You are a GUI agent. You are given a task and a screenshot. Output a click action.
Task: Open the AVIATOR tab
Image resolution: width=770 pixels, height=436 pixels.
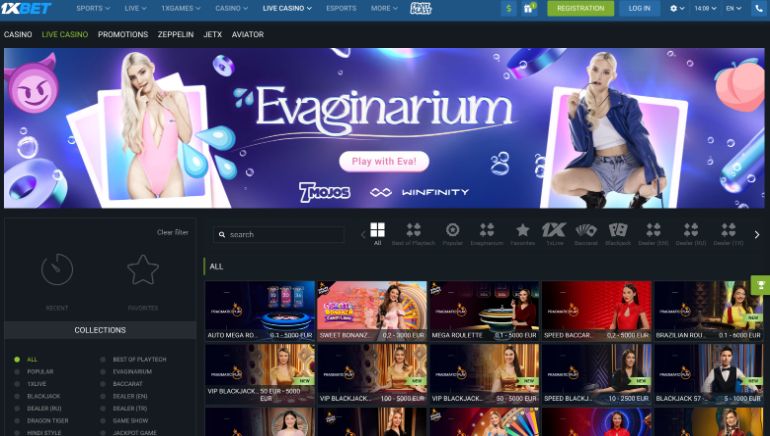(x=248, y=34)
